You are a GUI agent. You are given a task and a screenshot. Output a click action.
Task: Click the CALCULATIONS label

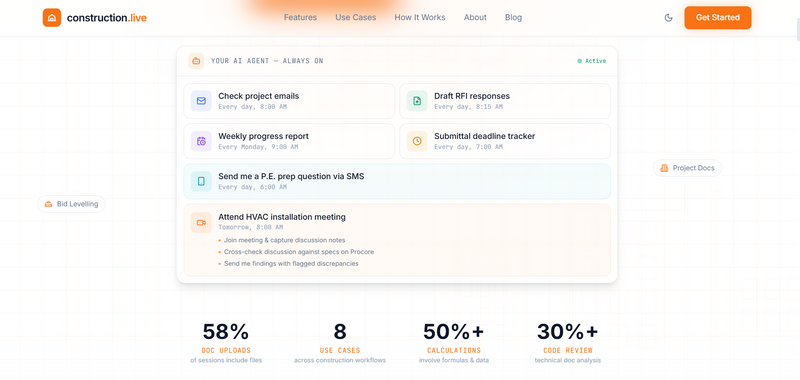click(x=454, y=350)
